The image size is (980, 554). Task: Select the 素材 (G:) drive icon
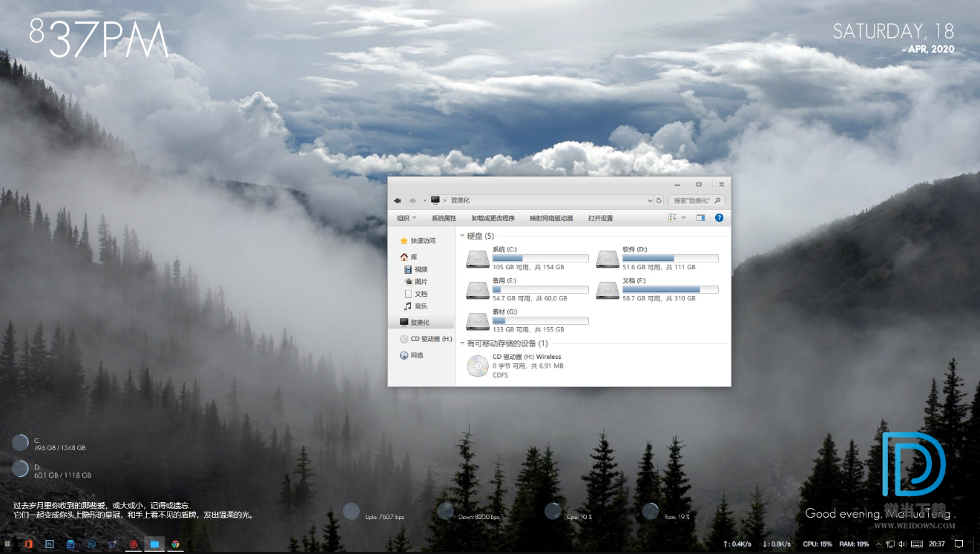478,320
